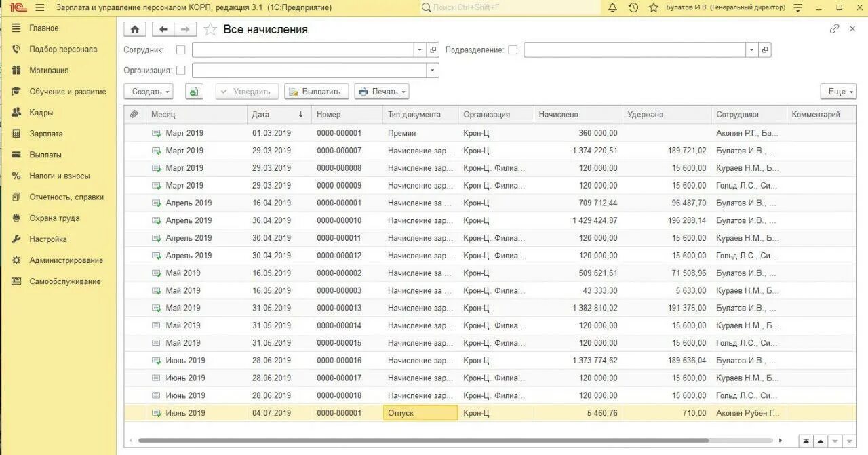Click the paperclip attachment column header

tap(134, 115)
